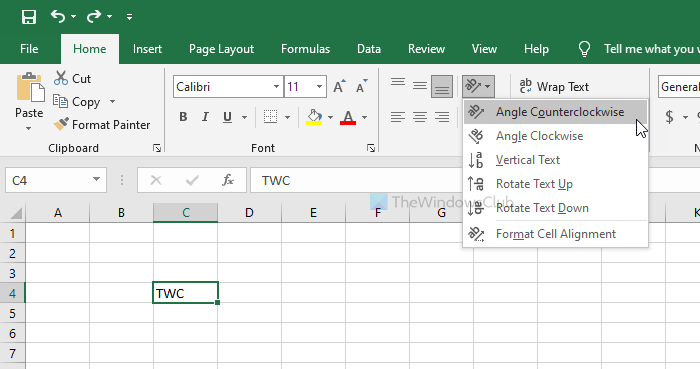
Task: Click the Paste clipboard icon
Action: 30,87
